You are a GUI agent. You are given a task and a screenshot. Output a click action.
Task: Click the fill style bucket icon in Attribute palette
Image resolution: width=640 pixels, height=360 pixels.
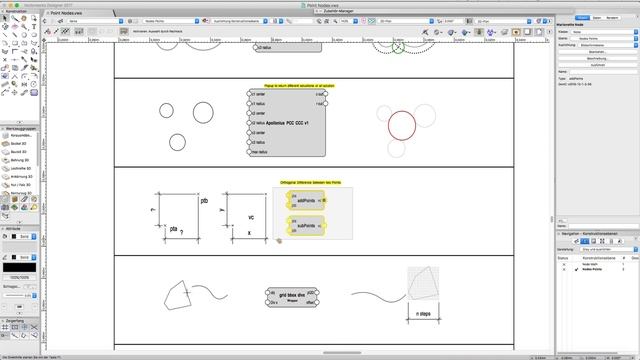point(5,236)
